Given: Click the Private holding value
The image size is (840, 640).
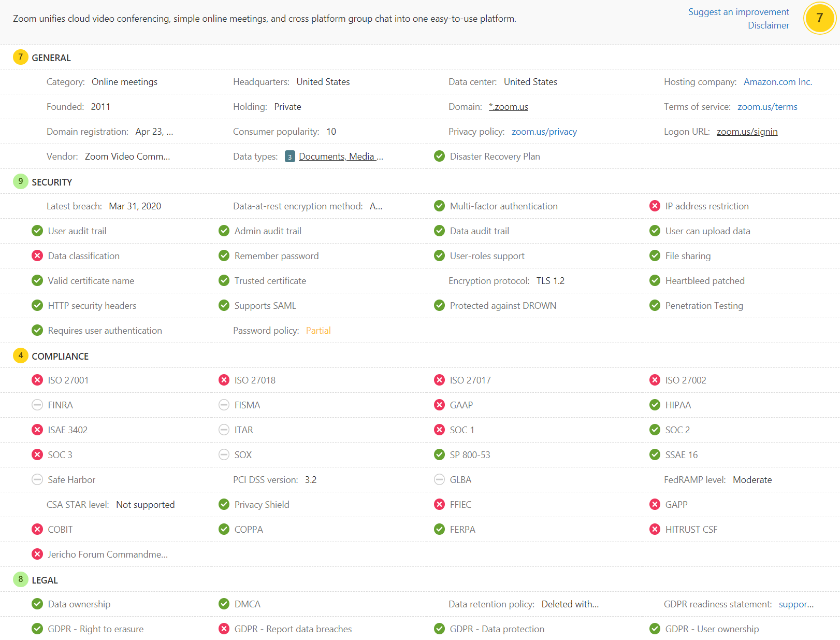Looking at the screenshot, I should [x=287, y=107].
